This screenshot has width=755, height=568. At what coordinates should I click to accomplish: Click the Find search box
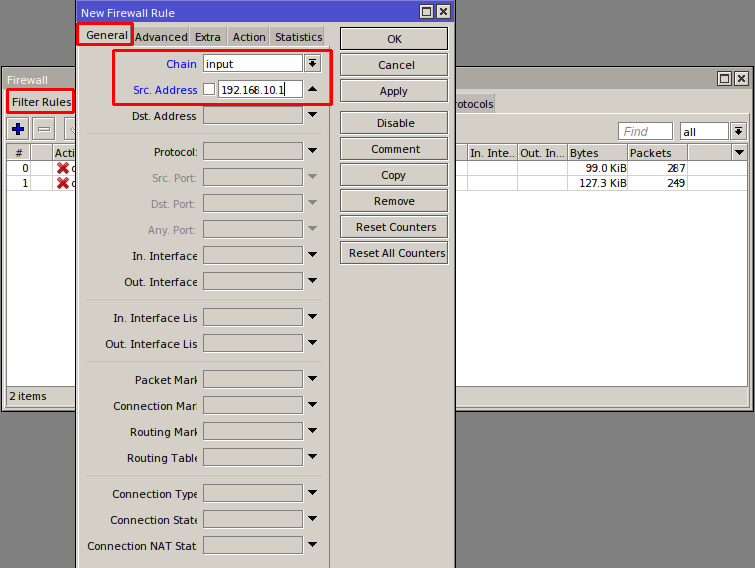tap(645, 131)
